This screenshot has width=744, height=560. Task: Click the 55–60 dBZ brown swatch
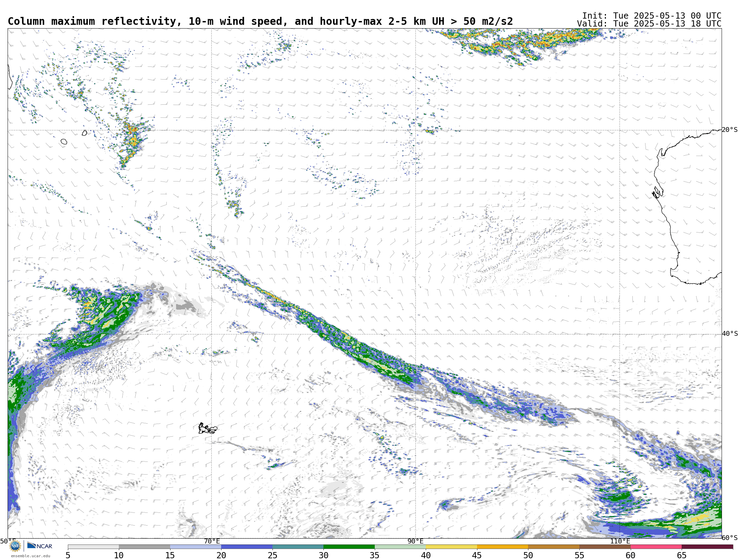click(x=605, y=547)
